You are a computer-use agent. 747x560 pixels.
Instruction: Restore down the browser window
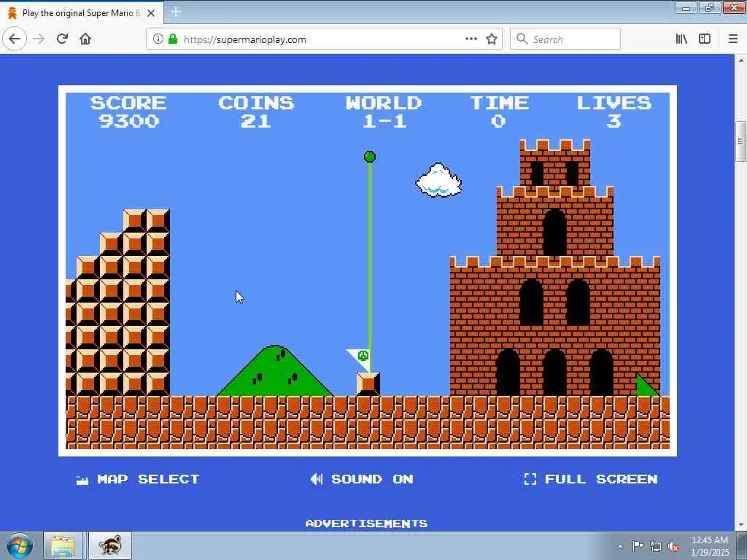click(709, 7)
